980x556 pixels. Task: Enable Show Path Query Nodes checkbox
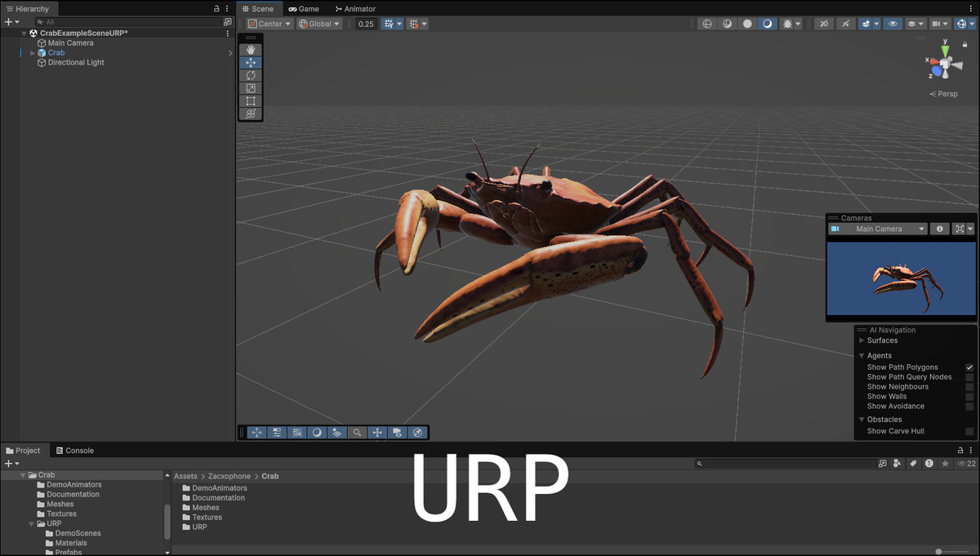[x=969, y=377]
